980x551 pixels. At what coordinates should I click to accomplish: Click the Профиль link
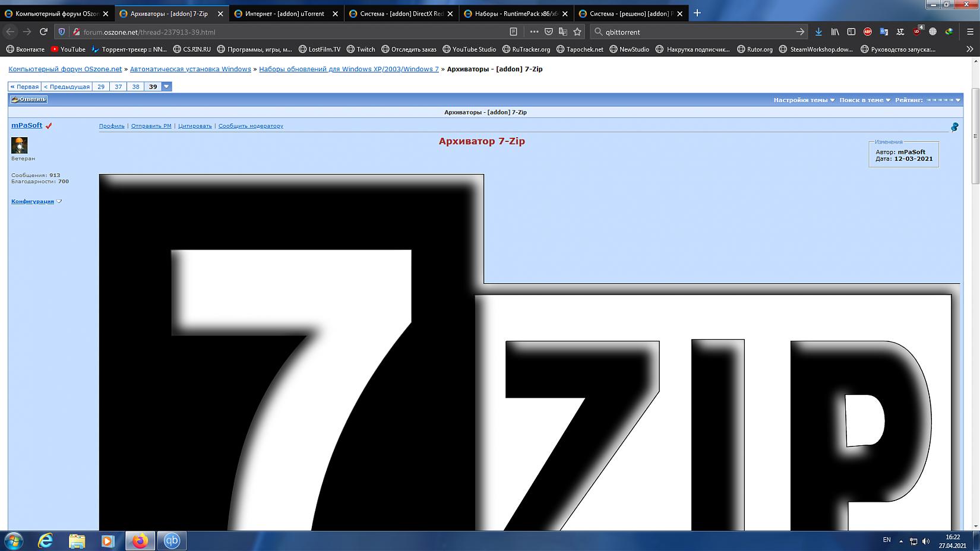112,126
